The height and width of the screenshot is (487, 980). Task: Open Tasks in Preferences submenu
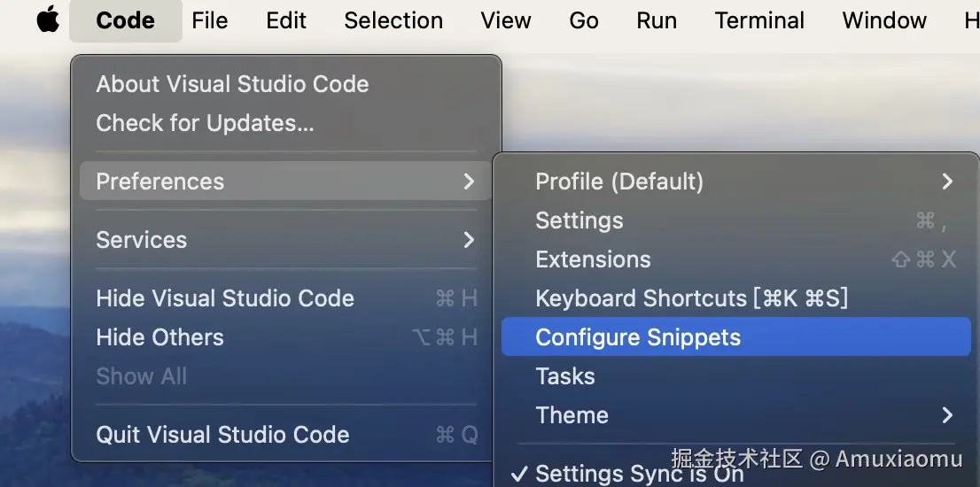565,376
